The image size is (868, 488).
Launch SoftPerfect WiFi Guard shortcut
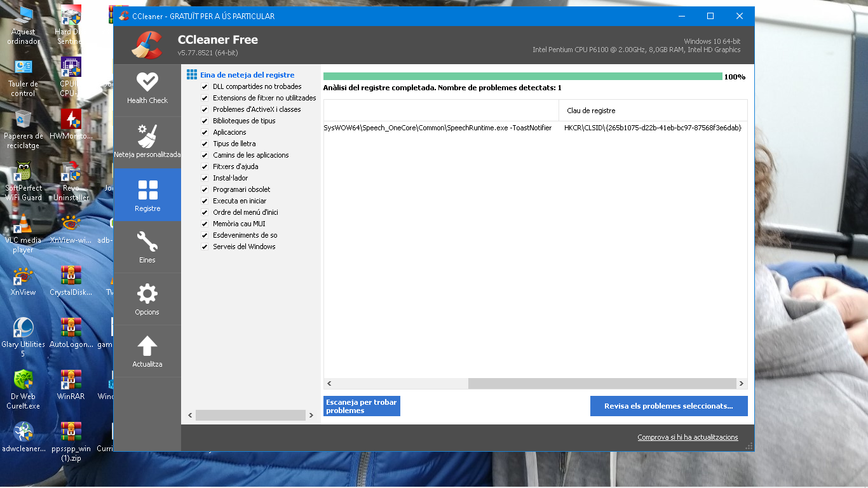coord(24,182)
